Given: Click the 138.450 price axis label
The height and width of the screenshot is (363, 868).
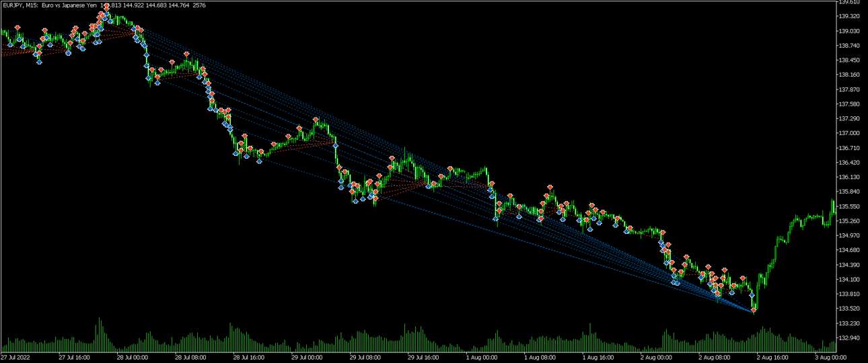Looking at the screenshot, I should point(848,60).
